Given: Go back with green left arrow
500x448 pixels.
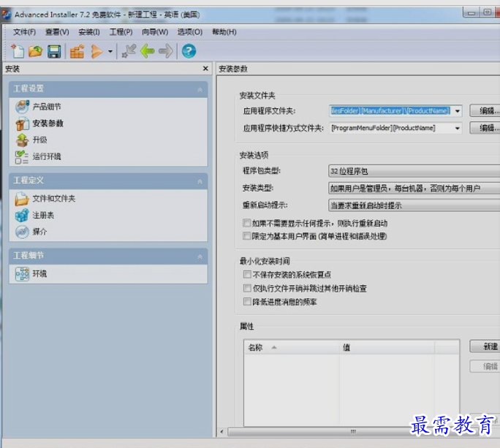Looking at the screenshot, I should pyautogui.click(x=148, y=51).
